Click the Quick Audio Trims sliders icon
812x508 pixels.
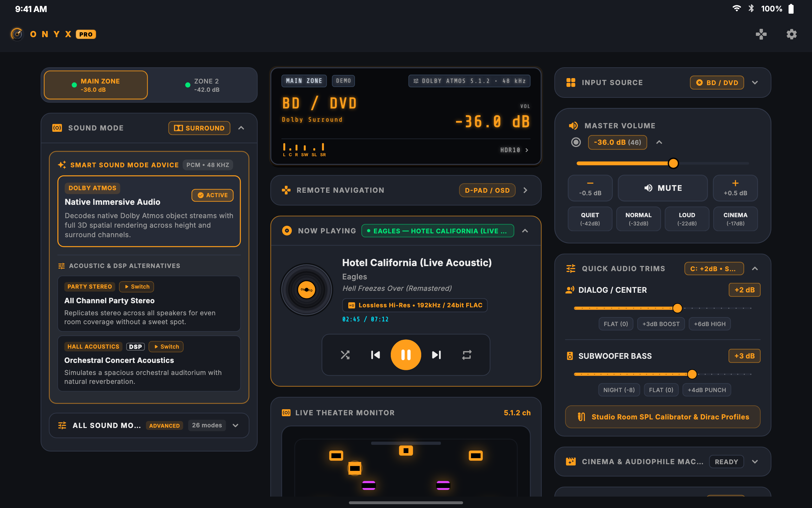(x=571, y=269)
